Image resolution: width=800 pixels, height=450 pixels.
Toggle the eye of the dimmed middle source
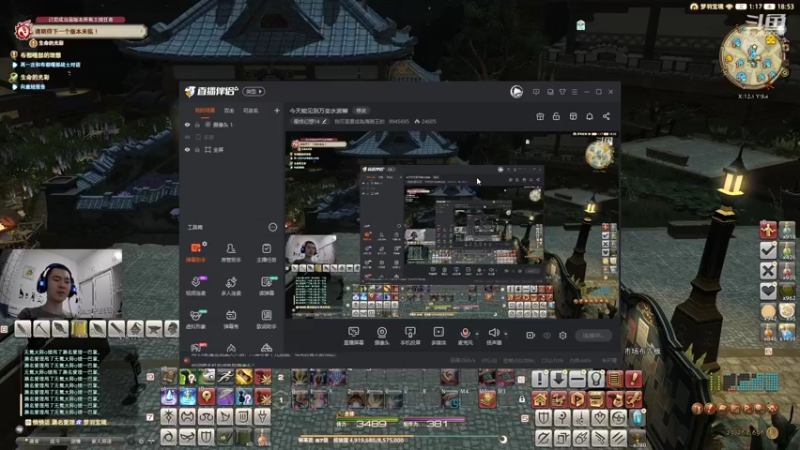[187, 137]
